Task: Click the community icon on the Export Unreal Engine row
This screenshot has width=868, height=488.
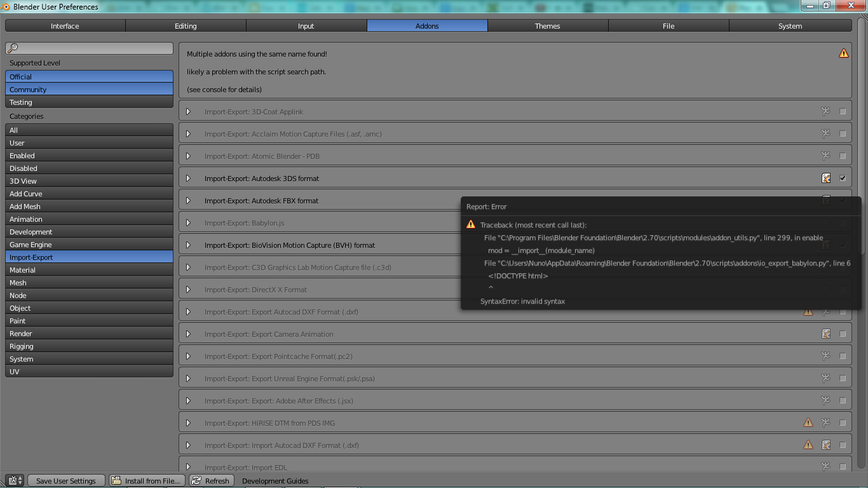Action: [x=825, y=379]
